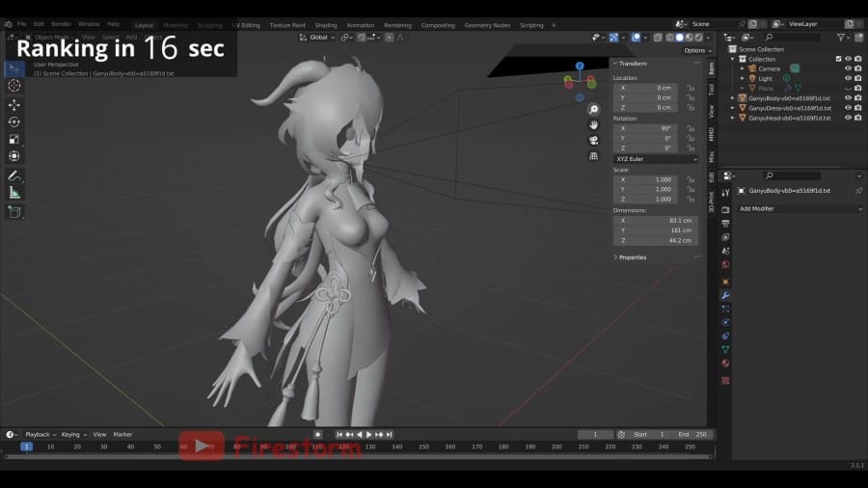Pin the GanyuBody properties panel
This screenshot has width=868, height=488.
[858, 190]
